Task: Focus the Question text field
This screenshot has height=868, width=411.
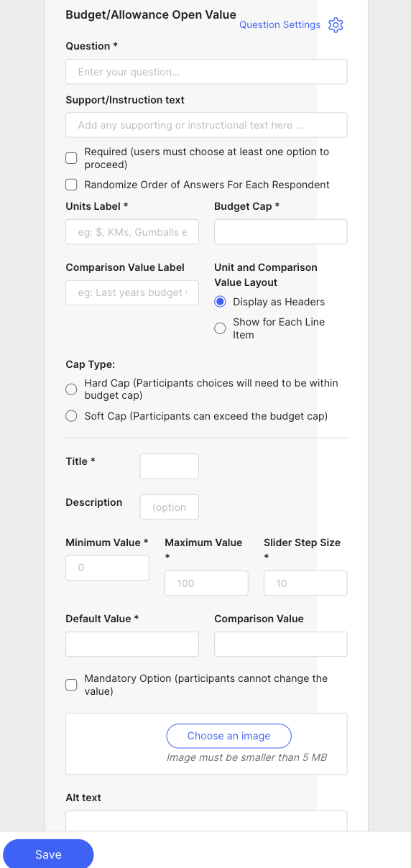Action: coord(206,72)
